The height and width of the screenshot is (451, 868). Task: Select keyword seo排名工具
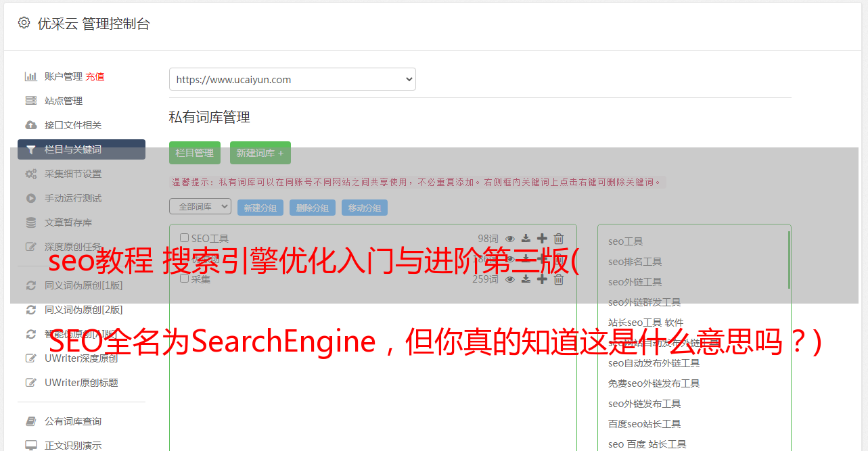tap(635, 262)
